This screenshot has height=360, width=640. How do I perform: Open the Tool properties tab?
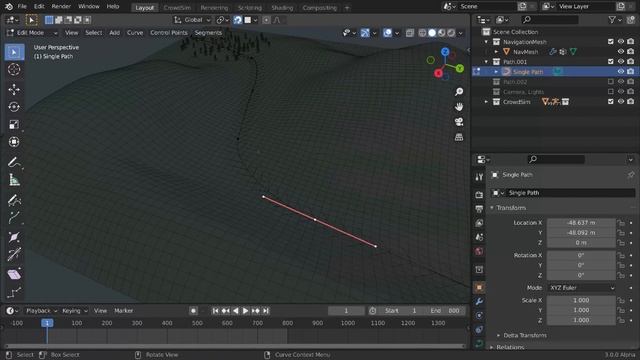tap(479, 177)
